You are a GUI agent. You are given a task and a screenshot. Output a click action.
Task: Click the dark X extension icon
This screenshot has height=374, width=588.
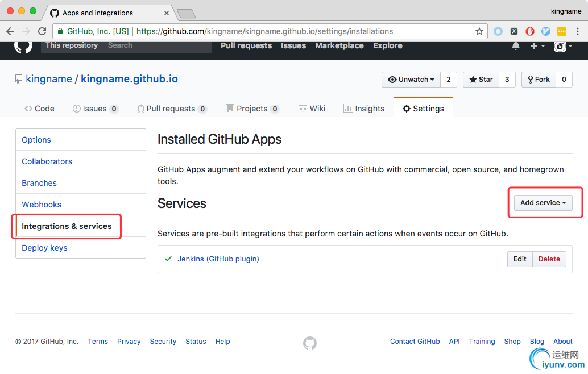pos(514,31)
